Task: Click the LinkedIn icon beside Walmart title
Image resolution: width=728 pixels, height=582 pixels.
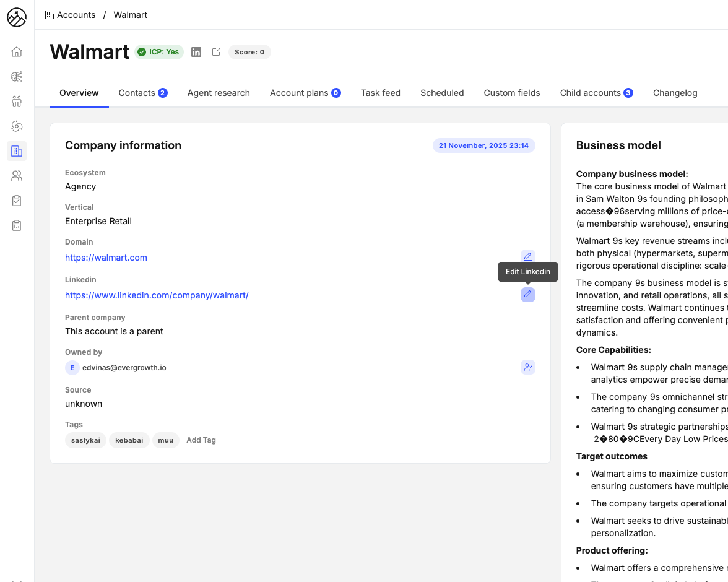Action: 196,52
